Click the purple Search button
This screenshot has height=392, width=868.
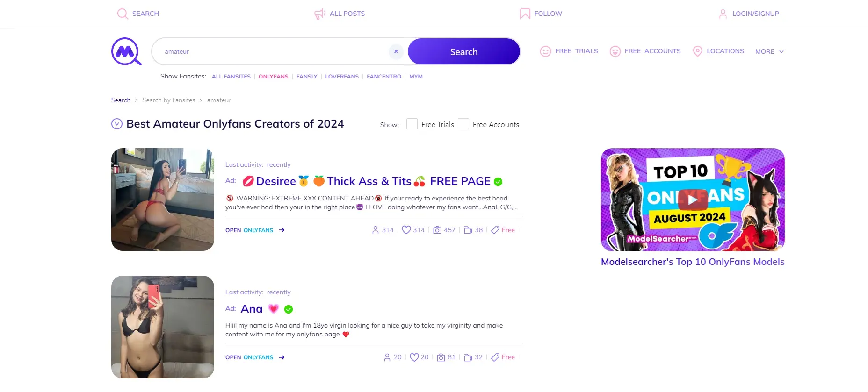(x=464, y=51)
